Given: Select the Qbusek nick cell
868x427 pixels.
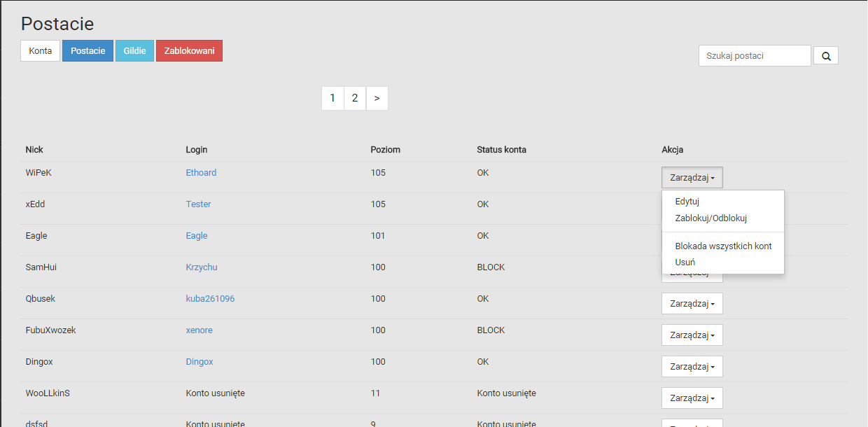Looking at the screenshot, I should click(40, 299).
